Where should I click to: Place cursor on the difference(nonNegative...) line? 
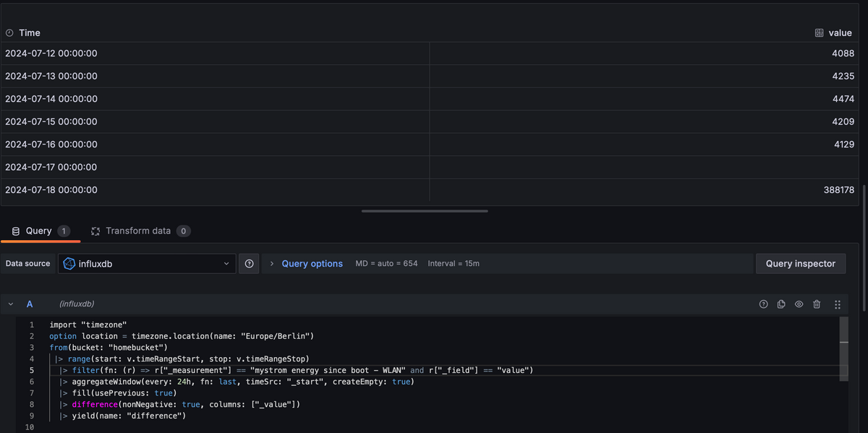180,405
